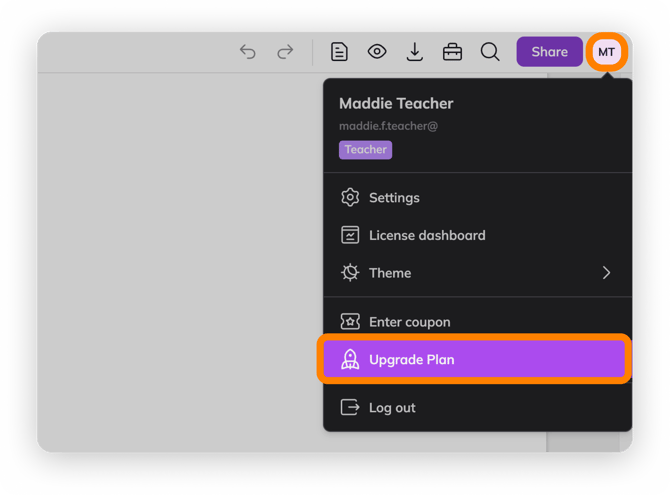670x495 pixels.
Task: Click the download icon in toolbar
Action: pos(414,52)
